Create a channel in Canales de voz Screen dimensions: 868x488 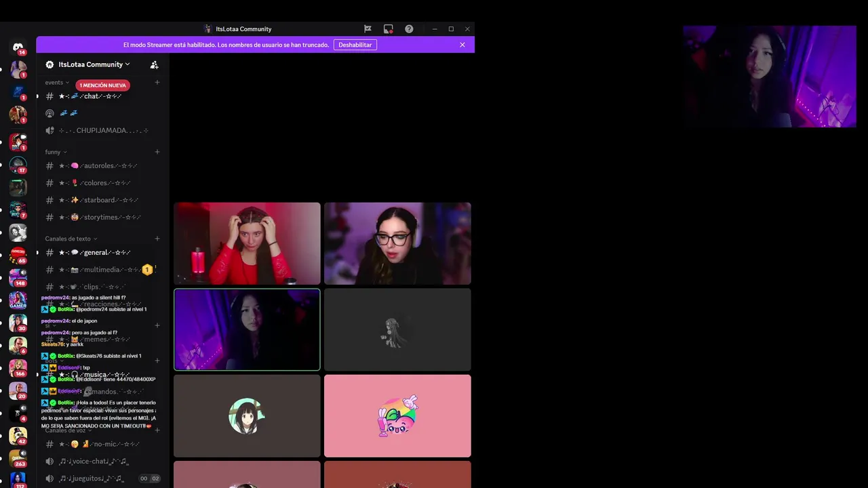click(x=157, y=430)
